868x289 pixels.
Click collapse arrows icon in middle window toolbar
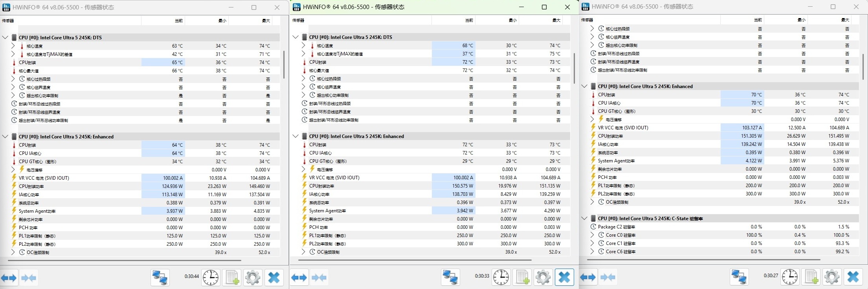click(319, 278)
